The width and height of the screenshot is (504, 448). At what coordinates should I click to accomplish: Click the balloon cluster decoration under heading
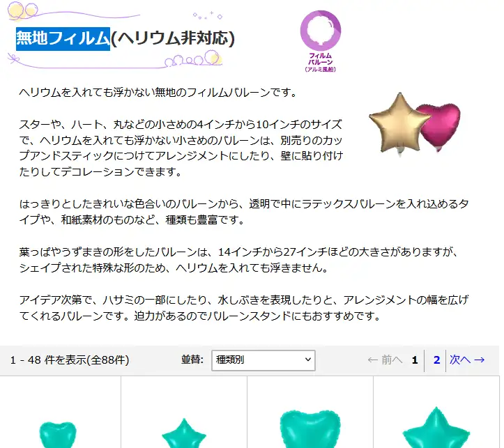tap(194, 60)
